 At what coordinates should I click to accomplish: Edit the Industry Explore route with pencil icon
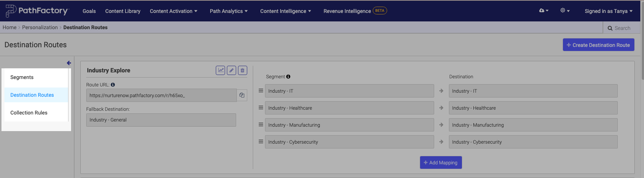231,70
